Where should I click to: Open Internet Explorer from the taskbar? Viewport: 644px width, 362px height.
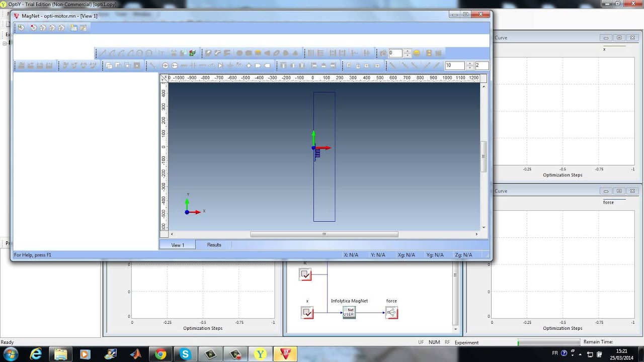point(36,354)
